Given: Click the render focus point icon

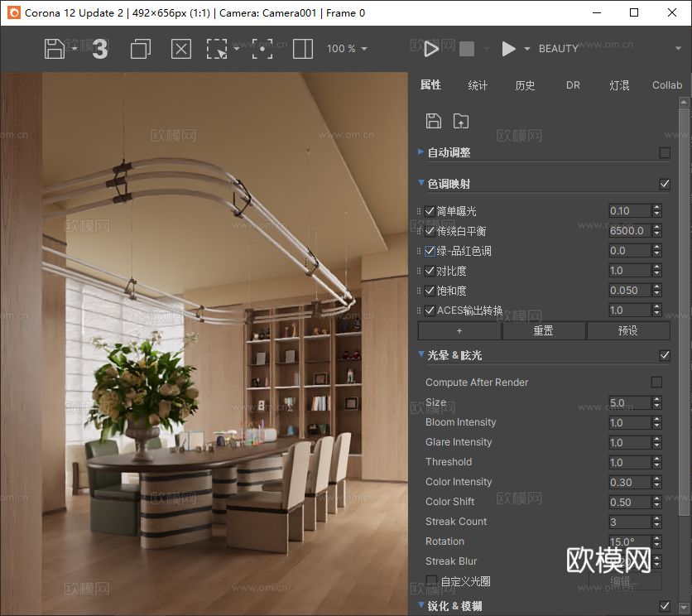Looking at the screenshot, I should [263, 49].
